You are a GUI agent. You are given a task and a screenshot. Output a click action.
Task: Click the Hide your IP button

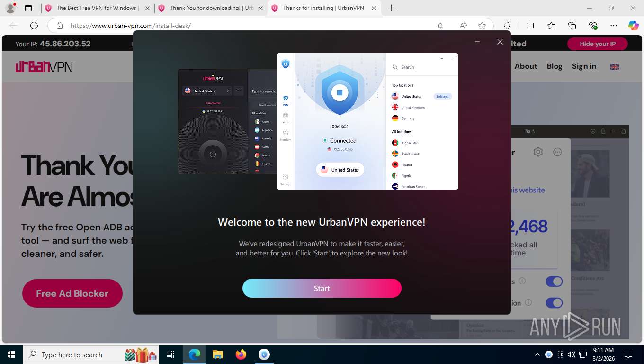click(598, 44)
